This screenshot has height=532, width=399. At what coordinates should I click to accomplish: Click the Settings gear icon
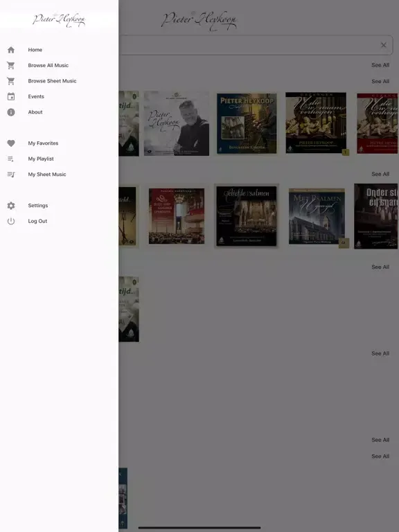pyautogui.click(x=11, y=206)
